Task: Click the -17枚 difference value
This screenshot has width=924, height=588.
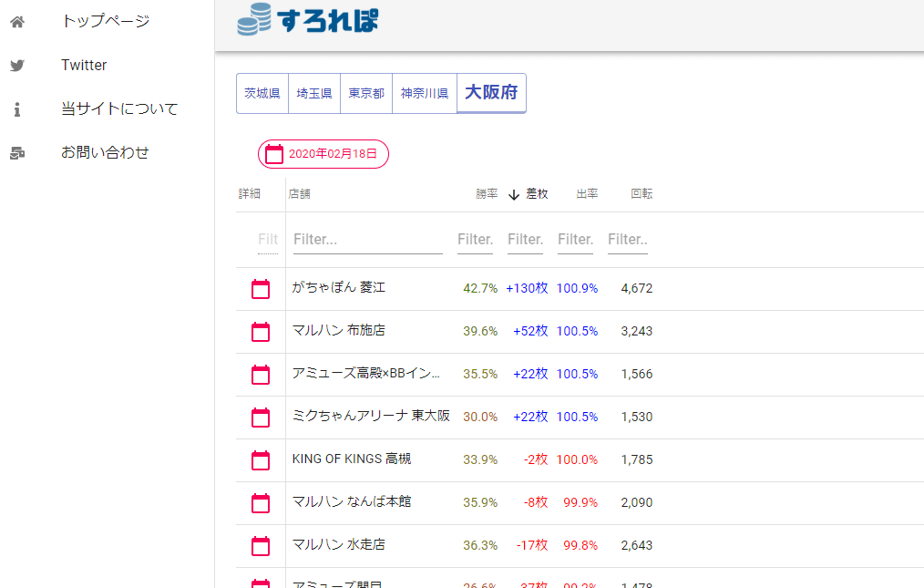Action: [532, 545]
